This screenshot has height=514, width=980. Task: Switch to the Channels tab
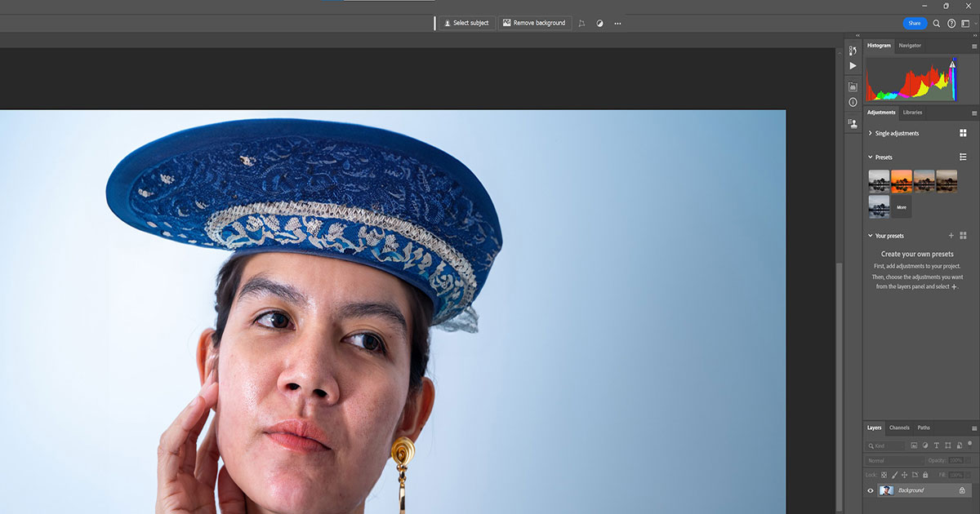899,428
